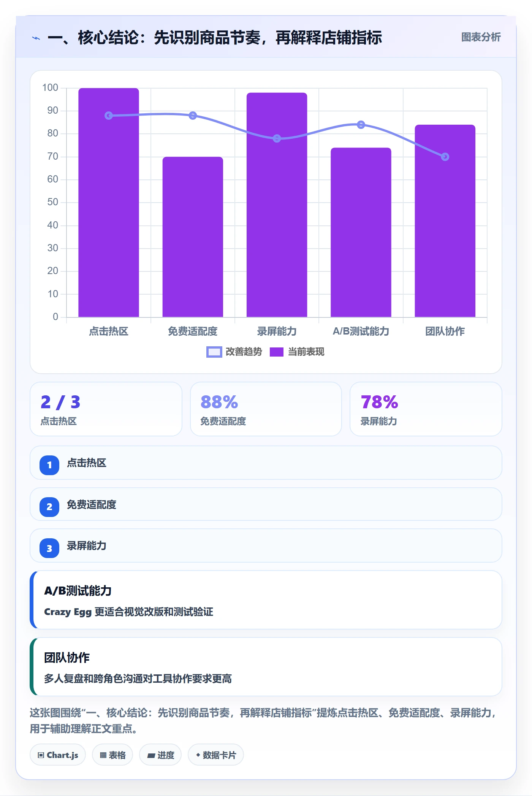Image resolution: width=532 pixels, height=796 pixels.
Task: Click the 点击热区 purple bar
Action: pyautogui.click(x=109, y=203)
